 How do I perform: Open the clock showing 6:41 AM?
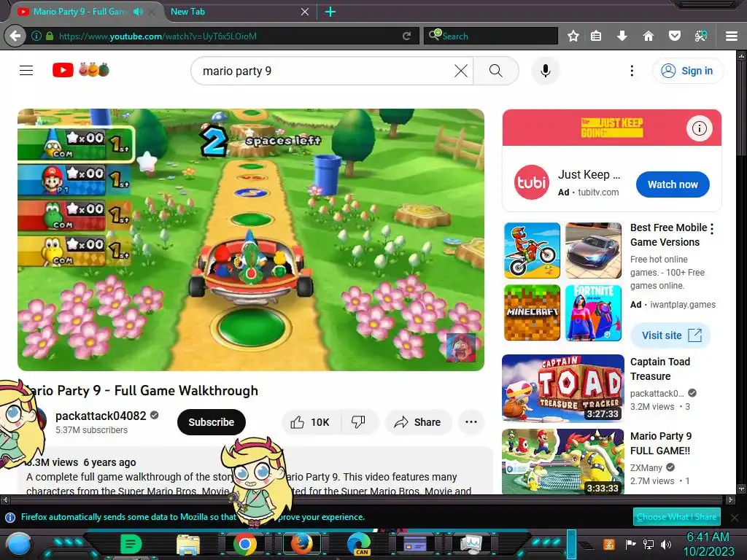pos(709,544)
